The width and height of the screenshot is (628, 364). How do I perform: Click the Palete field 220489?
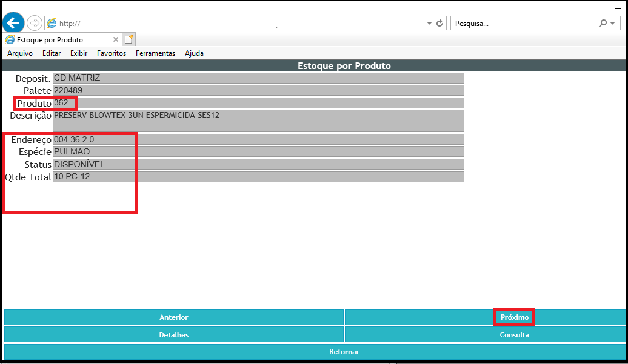(x=258, y=90)
